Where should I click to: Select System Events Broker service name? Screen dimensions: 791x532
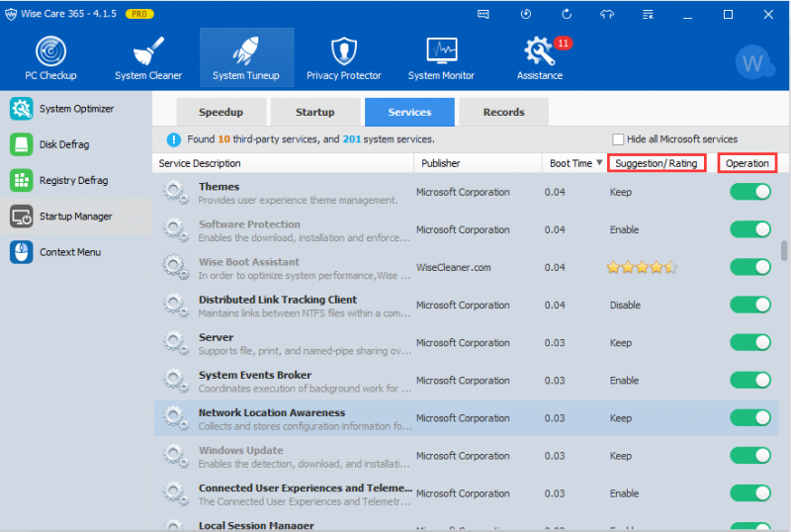pyautogui.click(x=255, y=375)
